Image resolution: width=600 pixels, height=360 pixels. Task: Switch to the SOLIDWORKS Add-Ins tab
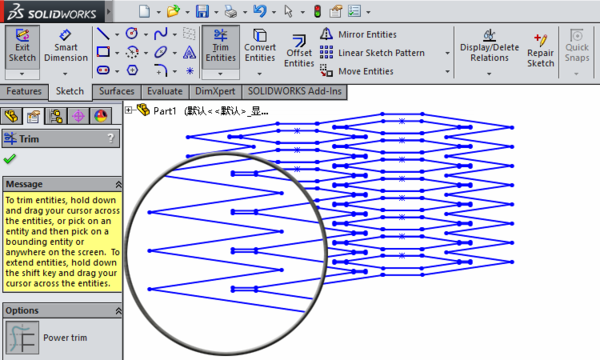pos(295,91)
